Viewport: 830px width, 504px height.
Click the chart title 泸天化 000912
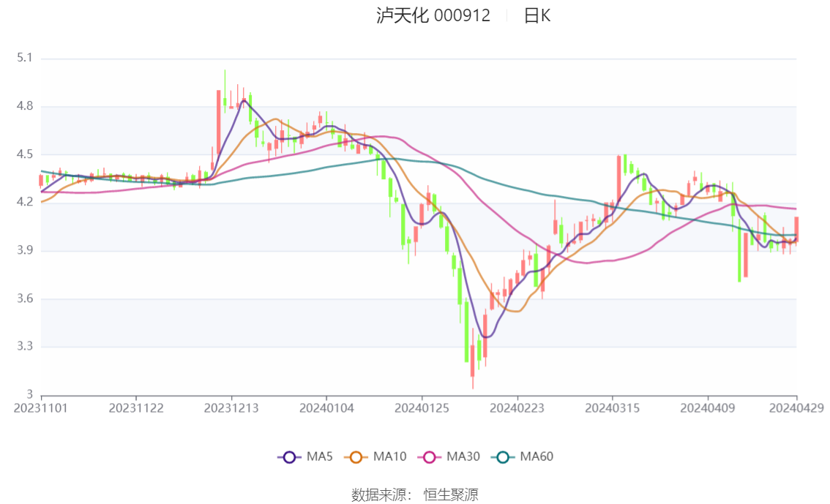coord(433,15)
